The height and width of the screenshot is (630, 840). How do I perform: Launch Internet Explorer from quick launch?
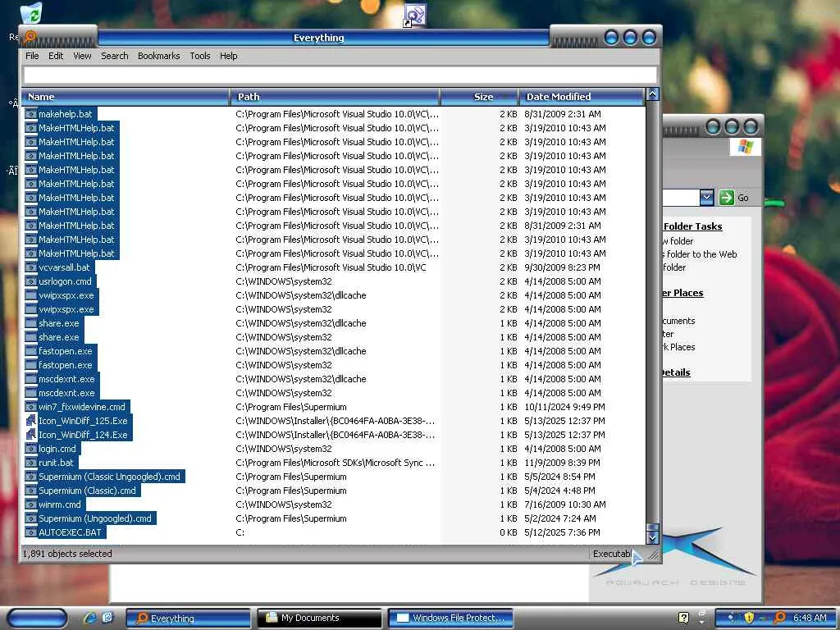[89, 618]
